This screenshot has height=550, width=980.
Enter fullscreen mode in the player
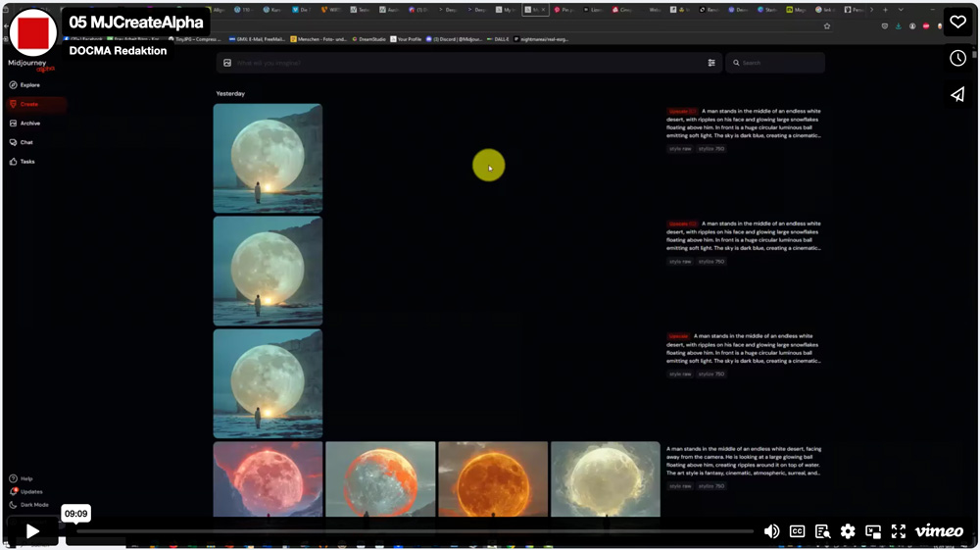point(899,531)
